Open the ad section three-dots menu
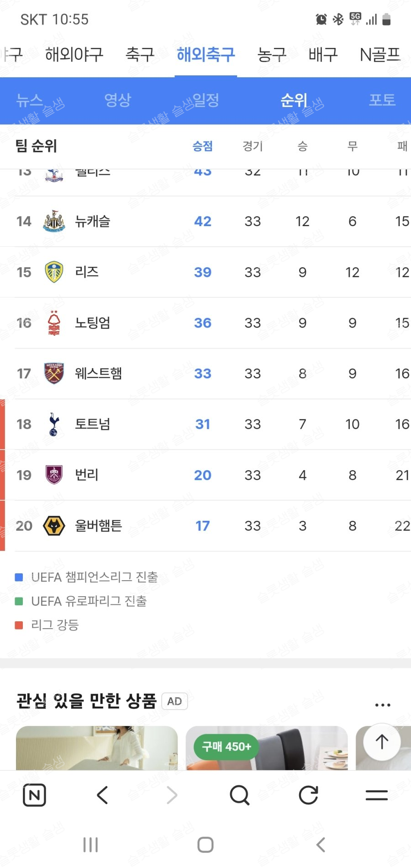Screen dimensions: 411x868 382,705
